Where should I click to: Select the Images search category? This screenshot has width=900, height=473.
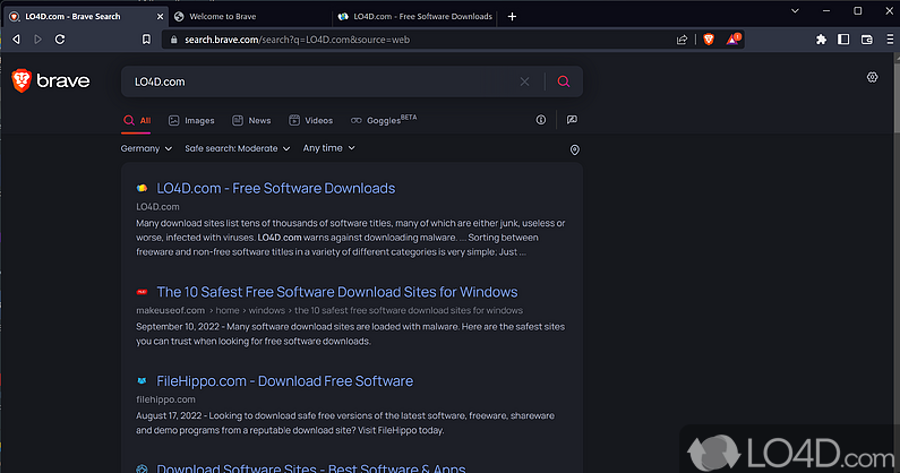tap(191, 121)
